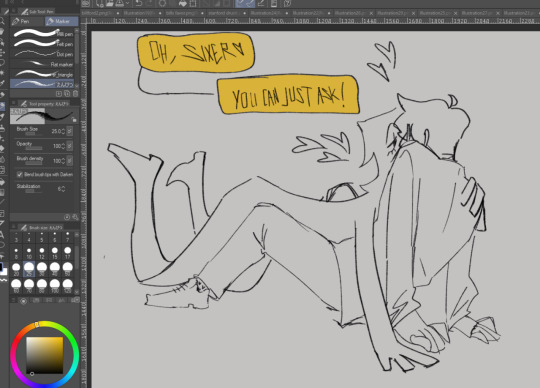The width and height of the screenshot is (540, 388).
Task: Click the Open file icon in top toolbar
Action: coord(110,3)
